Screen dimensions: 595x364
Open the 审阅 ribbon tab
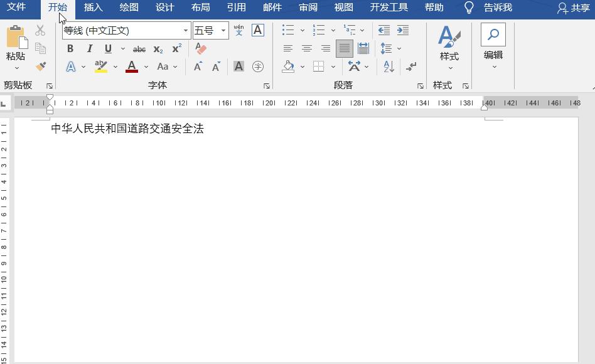308,8
